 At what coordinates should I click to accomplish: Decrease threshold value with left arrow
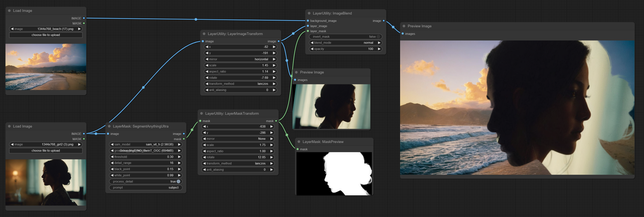pyautogui.click(x=112, y=157)
